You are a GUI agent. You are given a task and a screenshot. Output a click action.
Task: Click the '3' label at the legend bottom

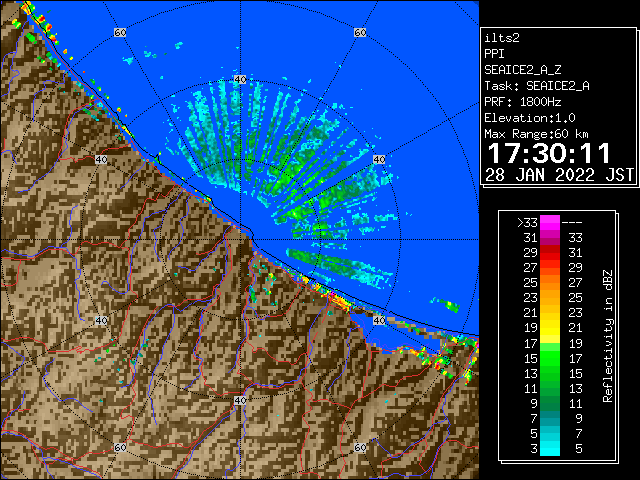click(x=534, y=449)
